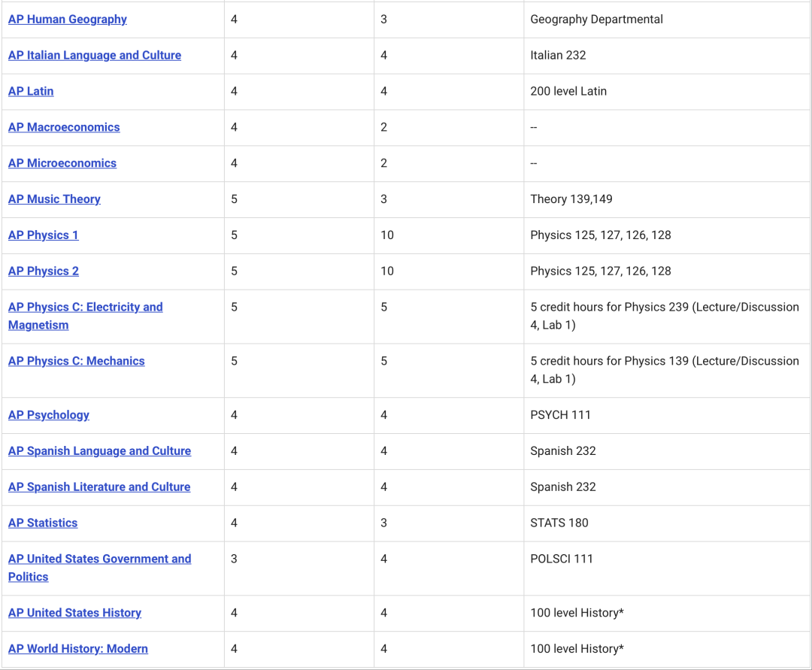Open the AP Physics 1 link
Viewport: 812px width, 670px height.
click(43, 235)
